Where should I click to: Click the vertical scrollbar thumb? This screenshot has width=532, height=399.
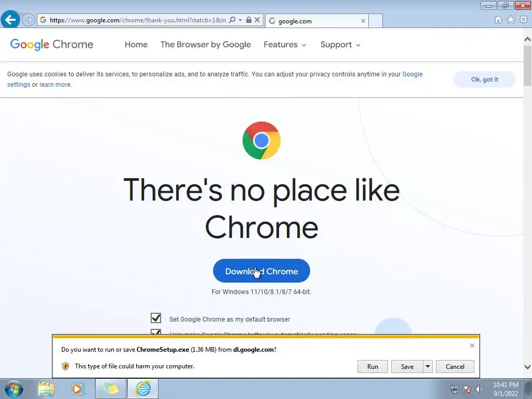coord(527,65)
